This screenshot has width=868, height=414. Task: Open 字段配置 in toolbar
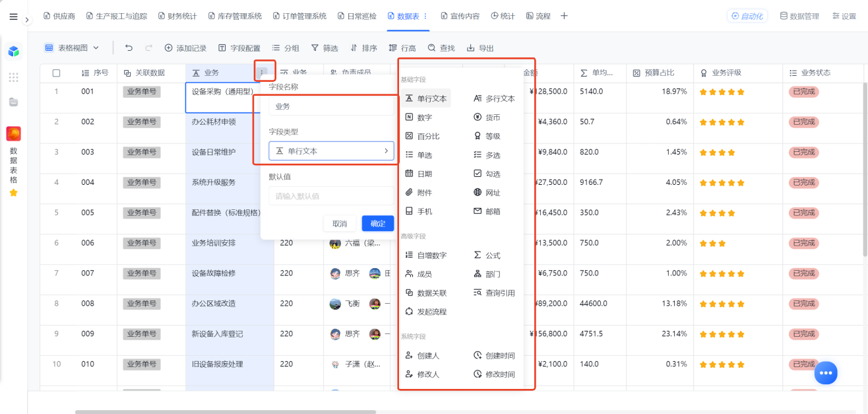click(x=239, y=48)
